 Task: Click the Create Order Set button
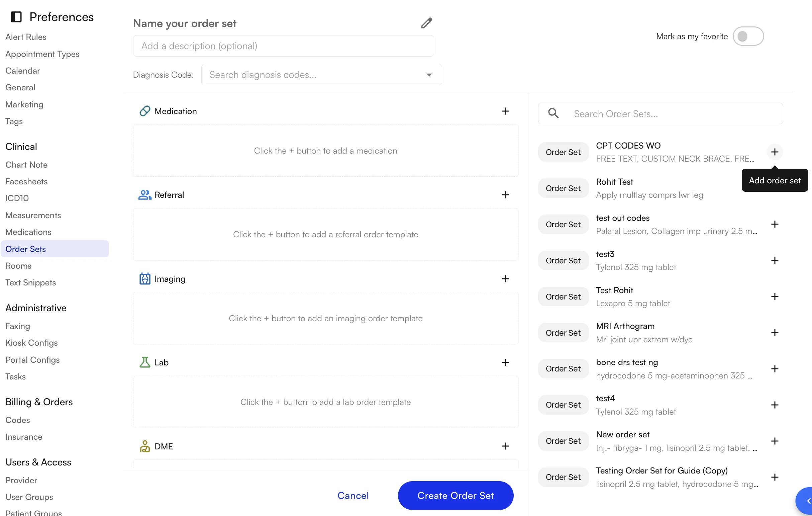(455, 495)
